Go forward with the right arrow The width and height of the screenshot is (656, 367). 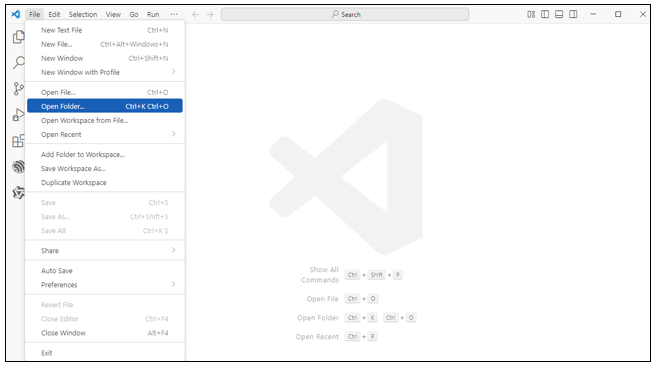pos(210,14)
